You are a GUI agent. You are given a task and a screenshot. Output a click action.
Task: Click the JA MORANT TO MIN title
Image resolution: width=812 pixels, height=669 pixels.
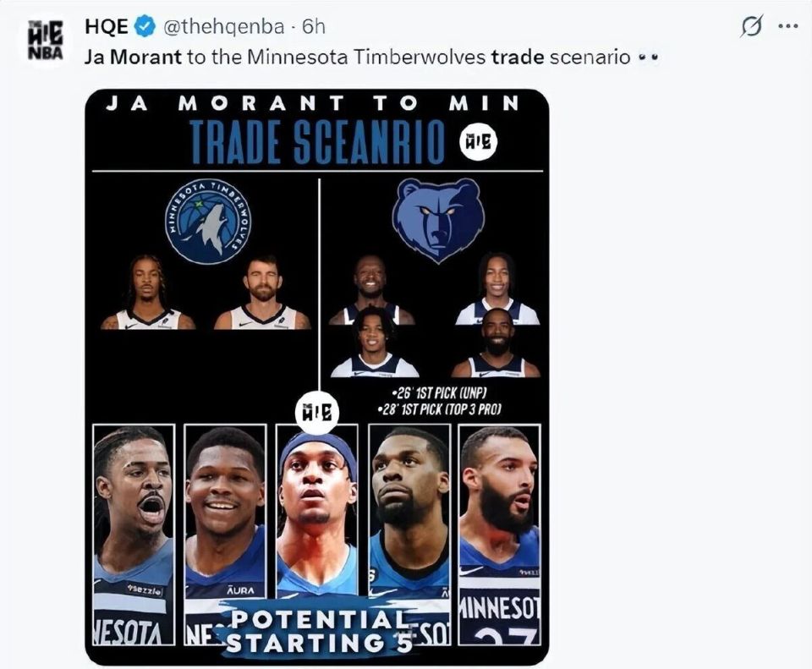pyautogui.click(x=312, y=103)
